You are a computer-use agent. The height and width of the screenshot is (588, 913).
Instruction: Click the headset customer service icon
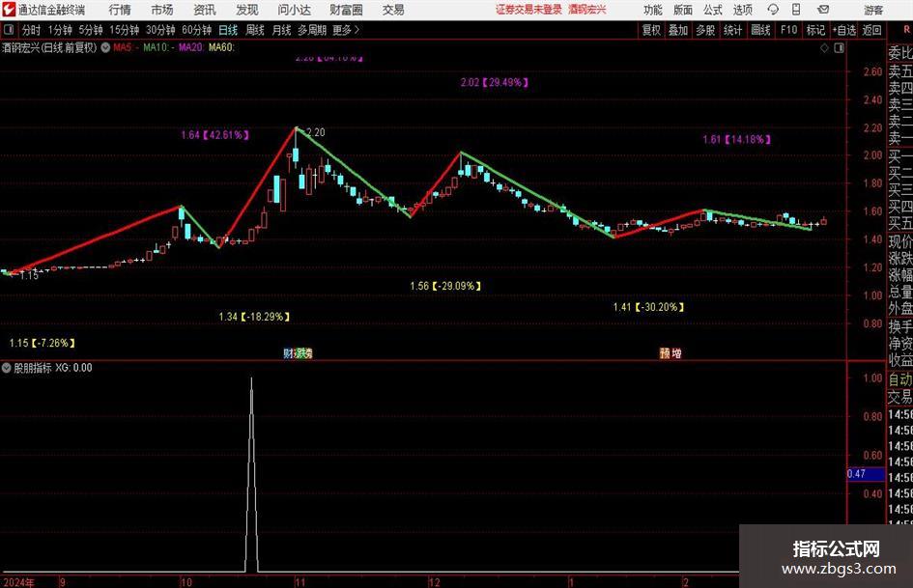tap(773, 10)
